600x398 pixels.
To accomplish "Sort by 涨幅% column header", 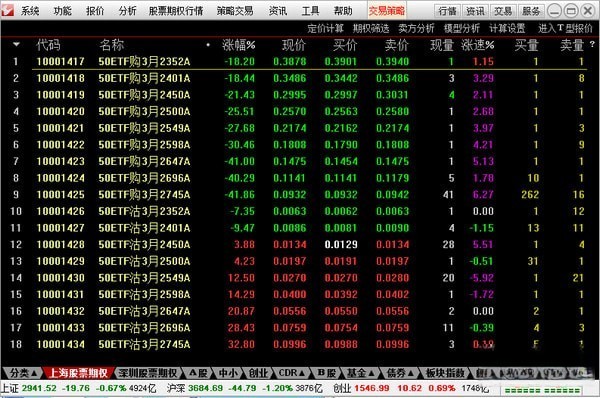I will (238, 45).
